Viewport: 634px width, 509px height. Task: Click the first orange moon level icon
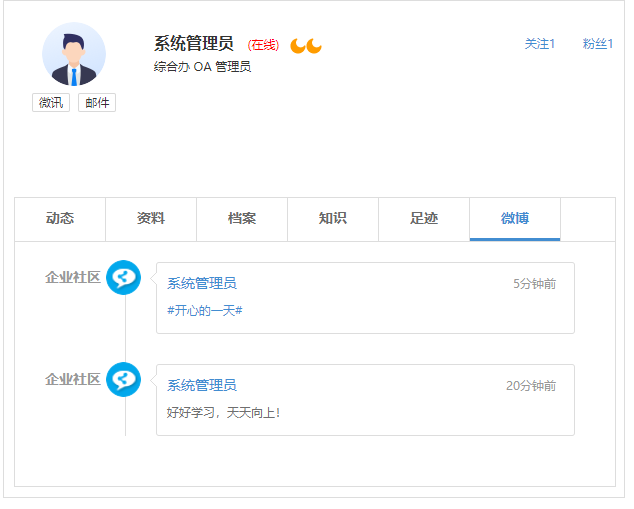pos(298,45)
